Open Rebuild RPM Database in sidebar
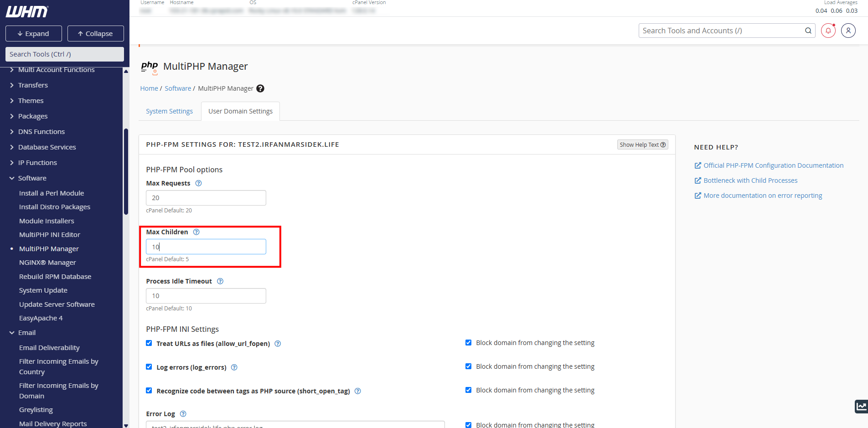Screen dimensions: 868x428 [55, 277]
